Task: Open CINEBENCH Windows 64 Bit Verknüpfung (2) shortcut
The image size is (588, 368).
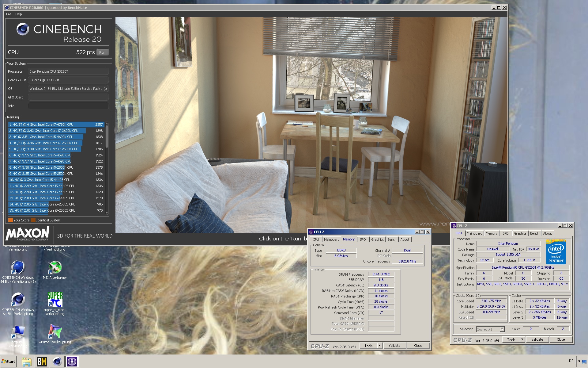Action: 18,271
